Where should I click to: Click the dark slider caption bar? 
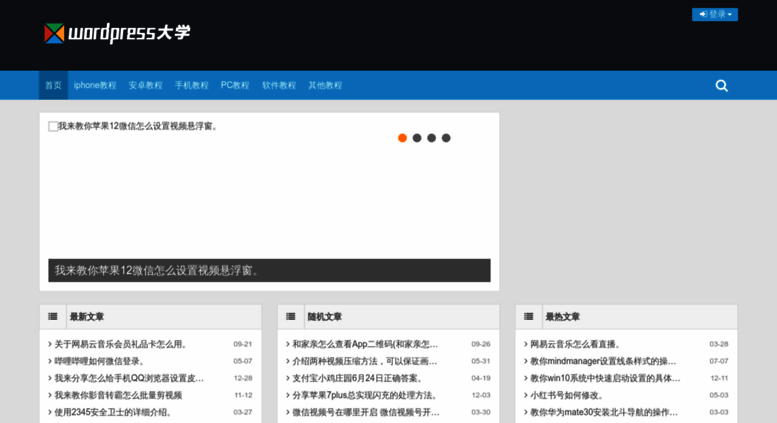269,270
